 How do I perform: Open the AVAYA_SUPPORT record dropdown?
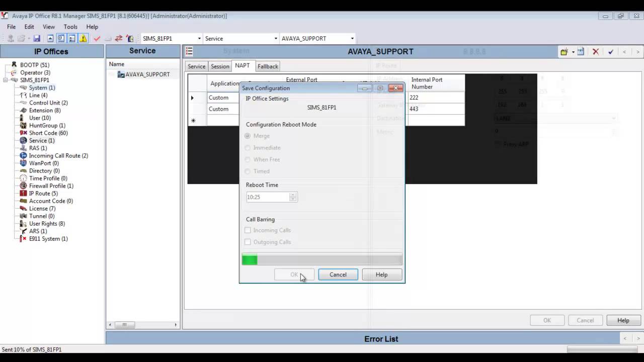point(352,38)
